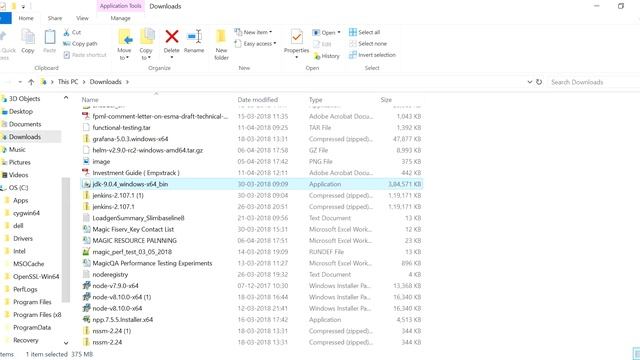Select 3D Objects in navigation pane

coord(24,99)
